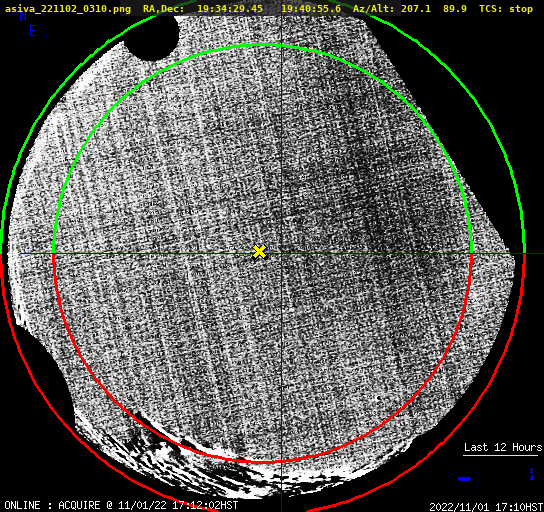Click the TCS: stop status text
This screenshot has height=512, width=544.
coord(506,9)
